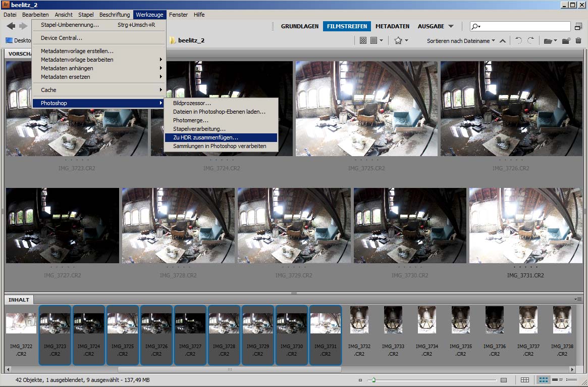
Task: Switch to the METADATEN workspace
Action: pyautogui.click(x=392, y=26)
